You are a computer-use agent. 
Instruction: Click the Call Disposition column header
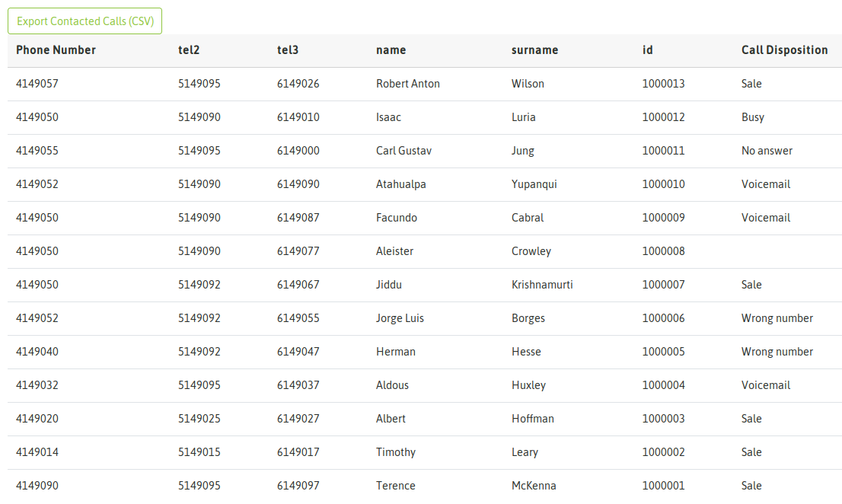point(785,50)
